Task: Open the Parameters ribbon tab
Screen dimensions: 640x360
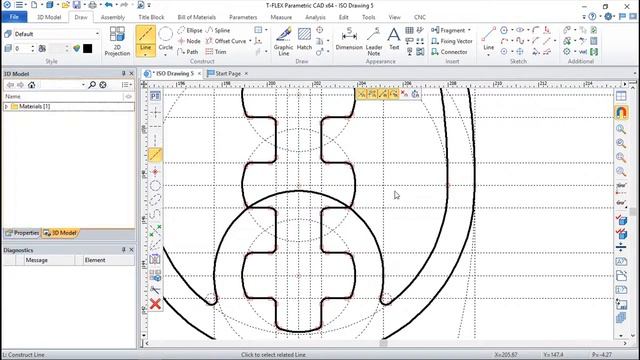Action: coord(243,17)
